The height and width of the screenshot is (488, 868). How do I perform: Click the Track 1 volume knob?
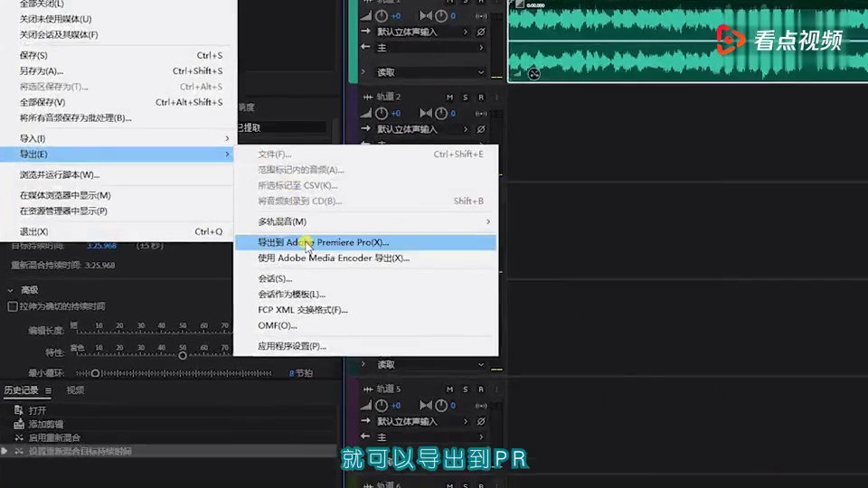pyautogui.click(x=382, y=16)
